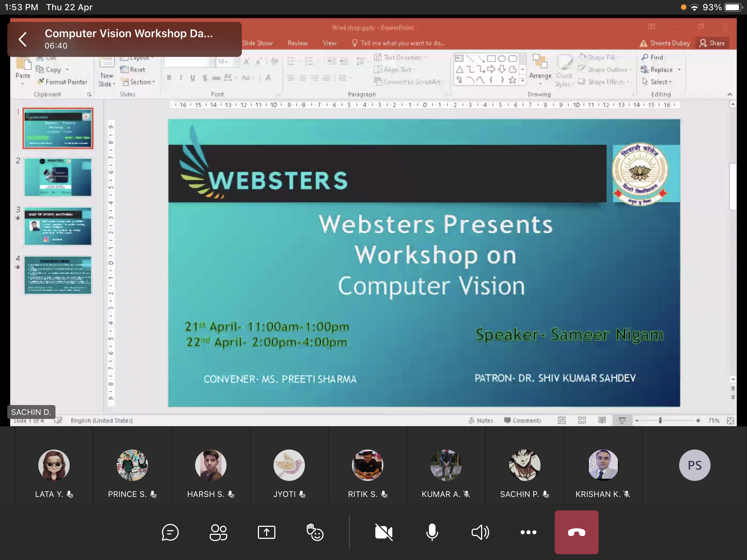This screenshot has height=560, width=747.
Task: Click the Share button
Action: (712, 43)
